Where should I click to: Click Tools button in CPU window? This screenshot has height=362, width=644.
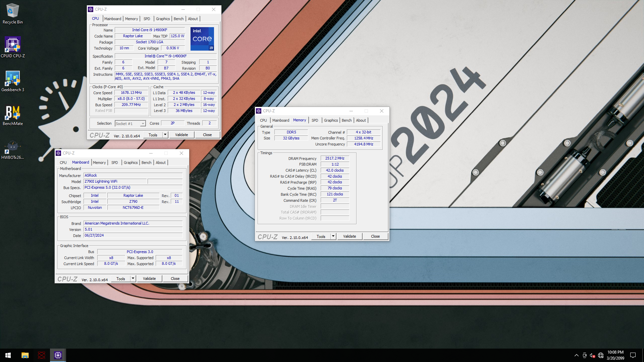(x=153, y=135)
